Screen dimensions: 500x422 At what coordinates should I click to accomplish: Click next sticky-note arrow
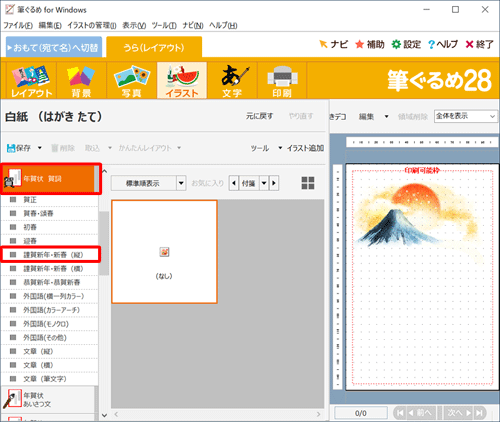[x=274, y=183]
